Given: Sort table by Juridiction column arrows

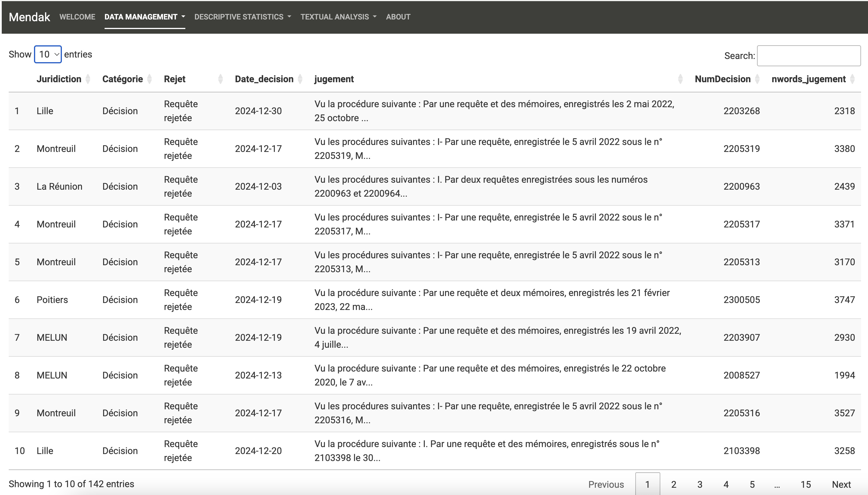Looking at the screenshot, I should [88, 79].
